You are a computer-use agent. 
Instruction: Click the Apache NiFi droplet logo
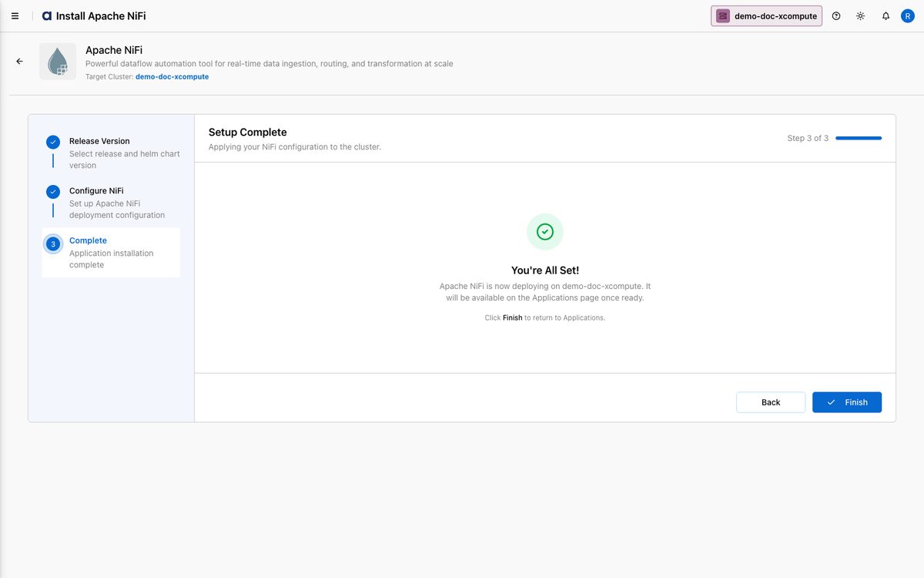pos(58,62)
